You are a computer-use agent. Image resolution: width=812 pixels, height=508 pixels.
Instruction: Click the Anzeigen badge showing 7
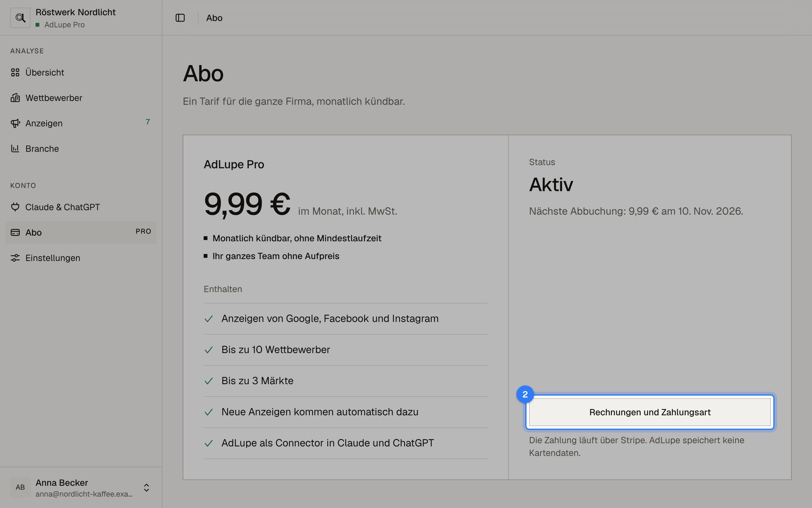(147, 122)
